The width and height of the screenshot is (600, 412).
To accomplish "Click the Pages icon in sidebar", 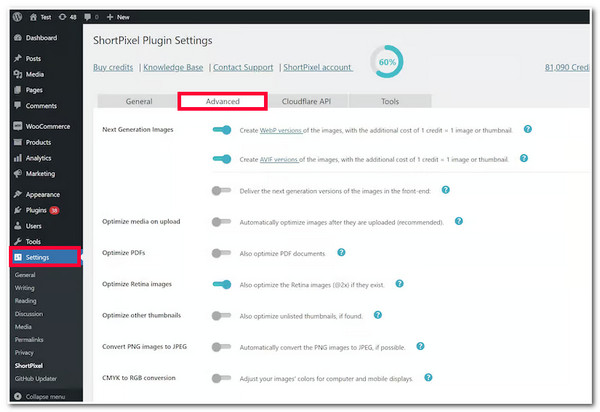I will [18, 90].
